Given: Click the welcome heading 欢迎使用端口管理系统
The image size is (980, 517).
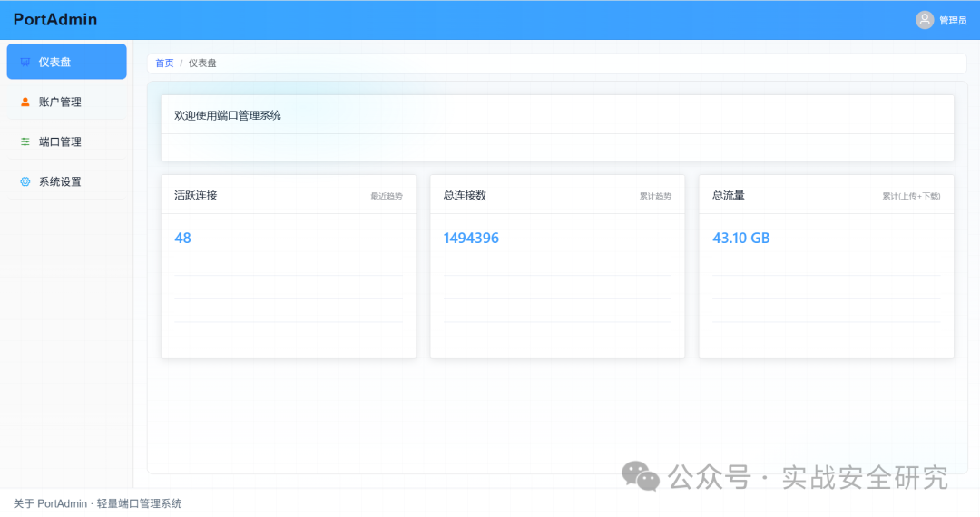Looking at the screenshot, I should pyautogui.click(x=228, y=115).
